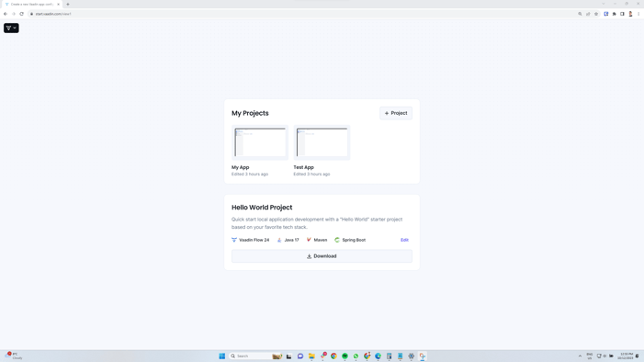Click the 'My App' project name
The image size is (644, 362).
pos(241,167)
